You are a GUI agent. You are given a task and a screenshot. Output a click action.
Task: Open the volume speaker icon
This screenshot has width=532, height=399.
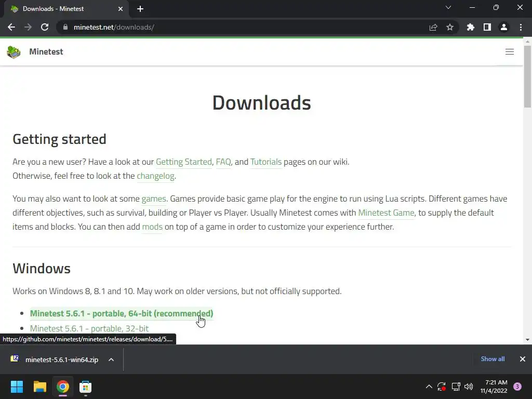point(469,387)
